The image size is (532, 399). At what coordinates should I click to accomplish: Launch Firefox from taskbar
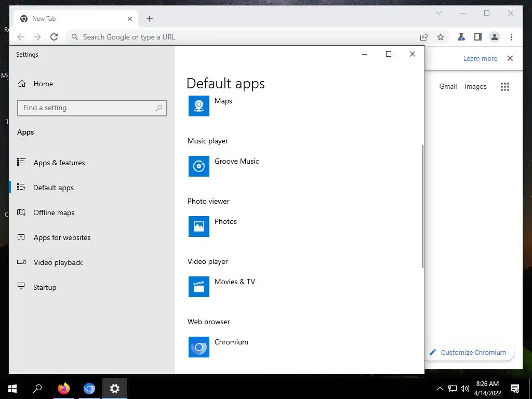coord(63,389)
